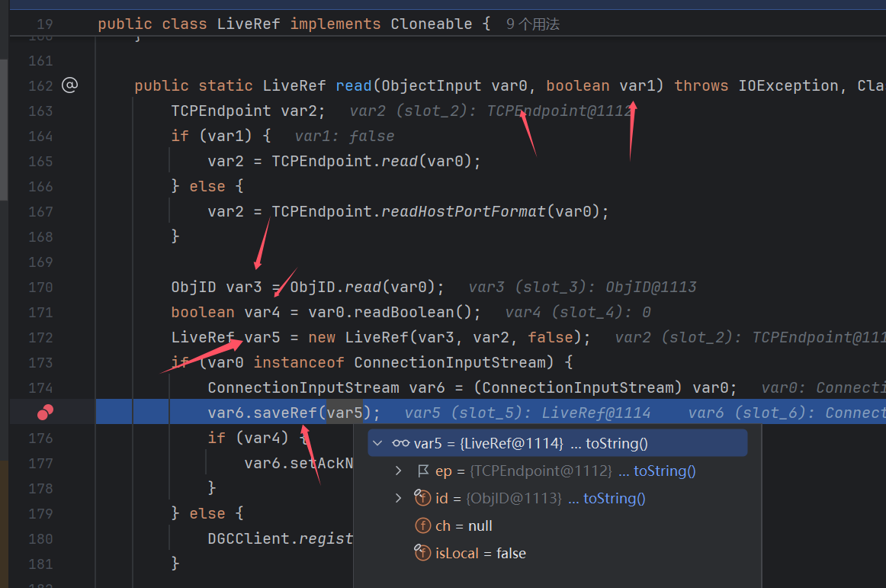
Task: Click inline hint 'var3 (slot_3): ObjID@1113'
Action: tap(583, 288)
